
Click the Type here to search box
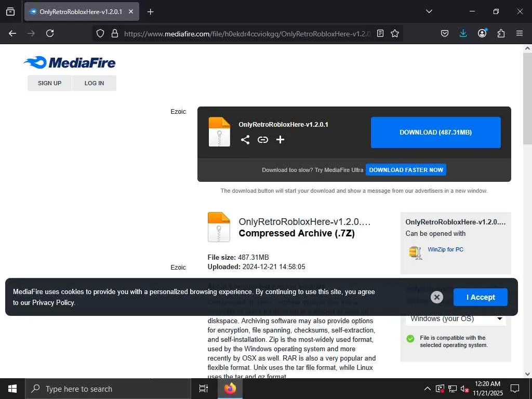click(108, 389)
